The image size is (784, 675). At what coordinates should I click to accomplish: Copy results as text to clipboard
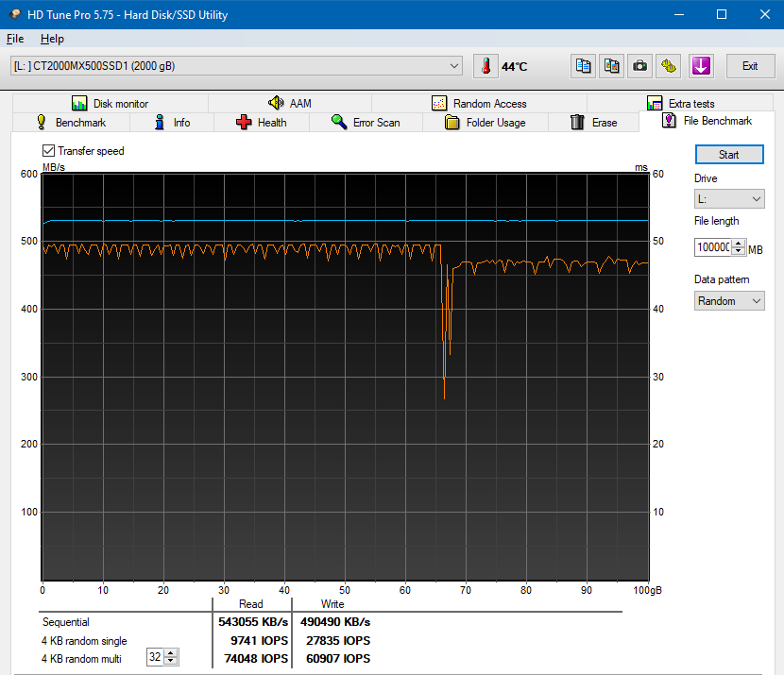(x=583, y=66)
